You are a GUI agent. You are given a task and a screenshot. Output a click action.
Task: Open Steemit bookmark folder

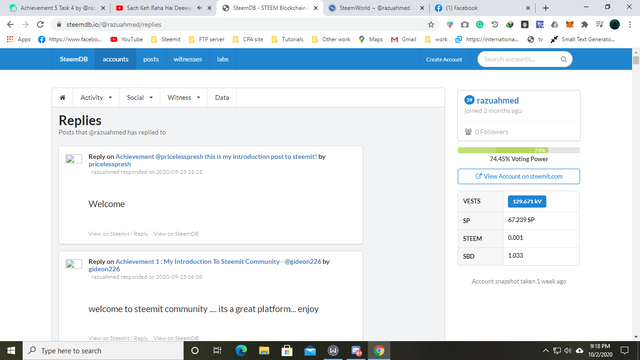coord(166,39)
